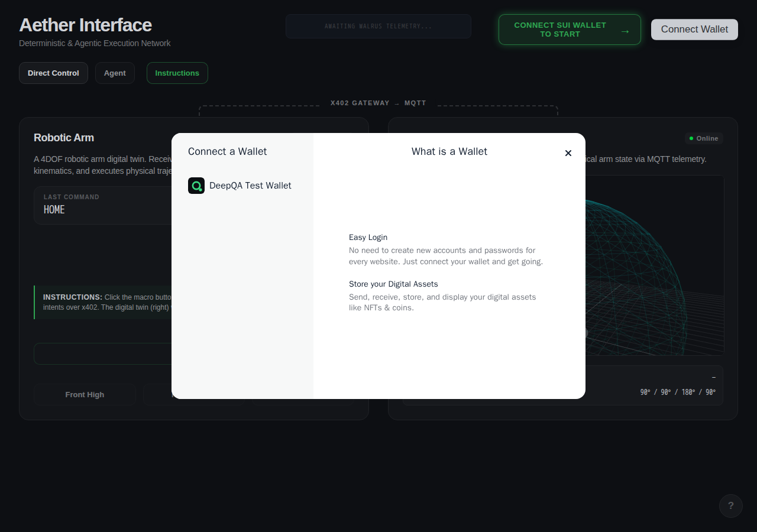757x532 pixels.
Task: Click the Store your Digital Assets heading
Action: (x=393, y=284)
